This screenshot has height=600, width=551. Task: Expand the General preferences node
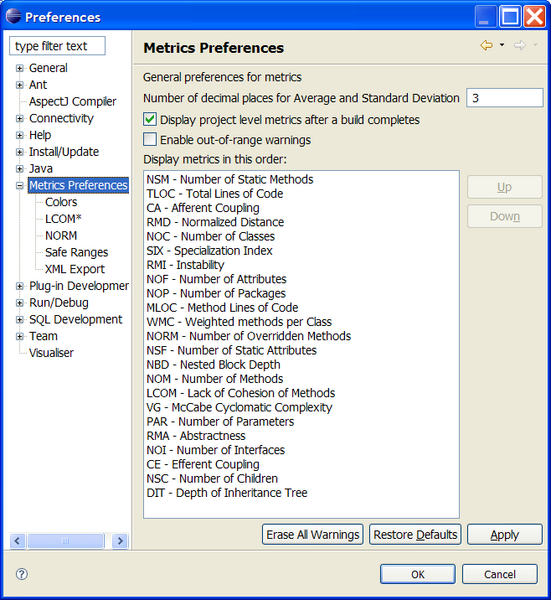point(20,68)
